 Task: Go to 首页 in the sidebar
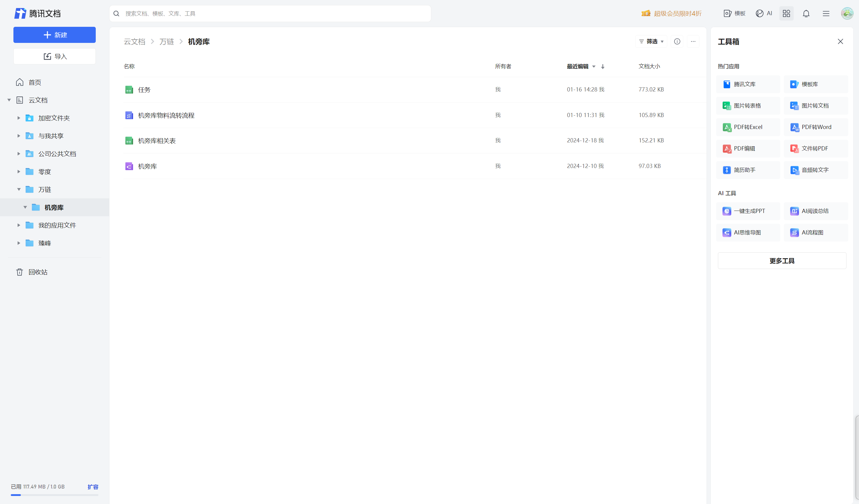[34, 83]
